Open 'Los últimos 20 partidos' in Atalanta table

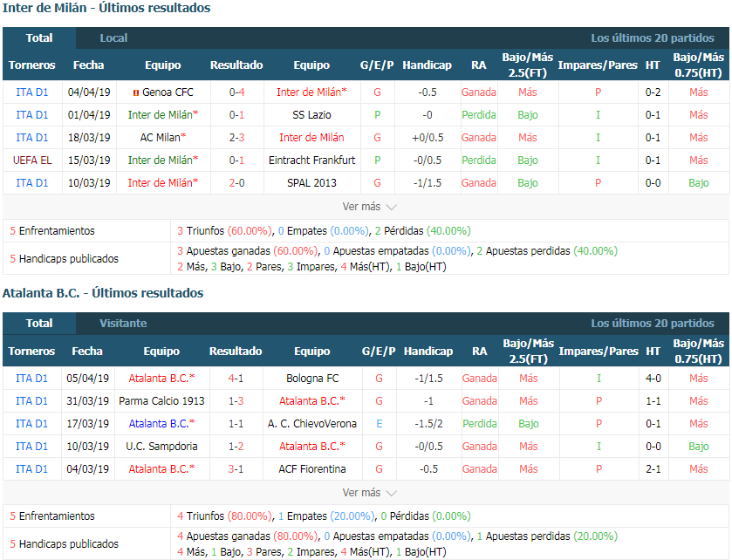[653, 324]
